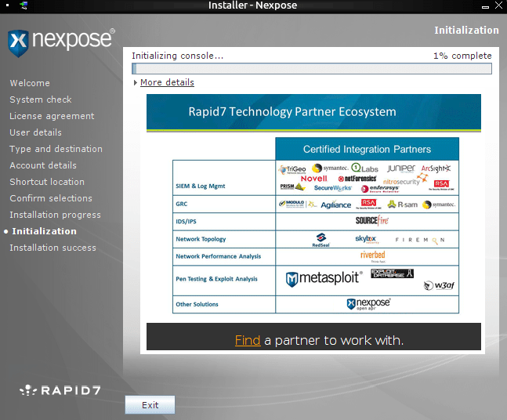This screenshot has width=507, height=420.
Task: Click the Exit button
Action: tap(150, 405)
